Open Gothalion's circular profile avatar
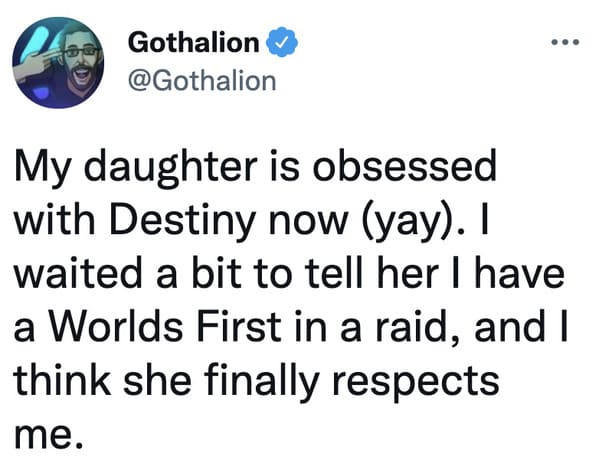The image size is (599, 473). (x=58, y=62)
